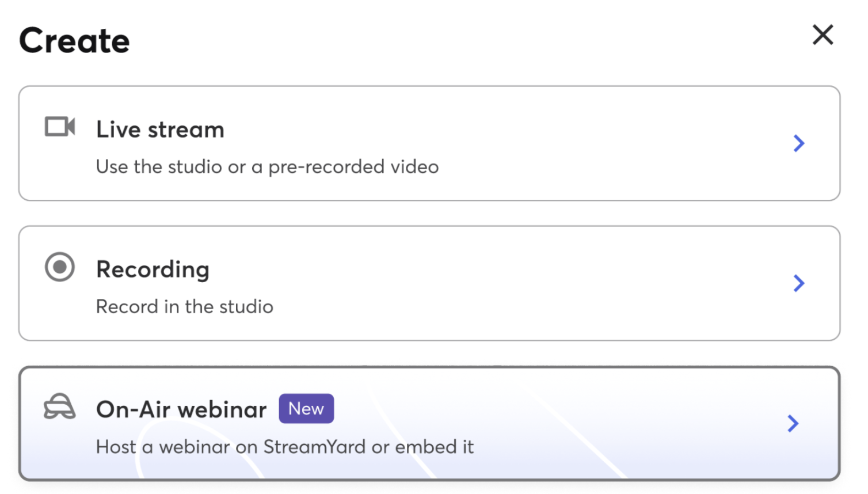Click the word "StreamYard" in the webinar description
The width and height of the screenshot is (868, 494).
click(314, 447)
